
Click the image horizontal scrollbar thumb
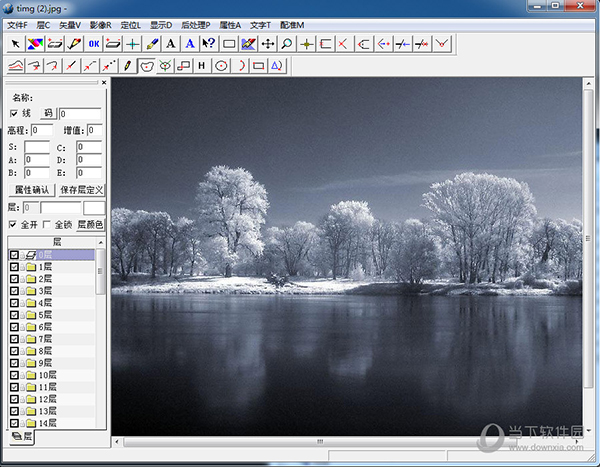(320, 442)
